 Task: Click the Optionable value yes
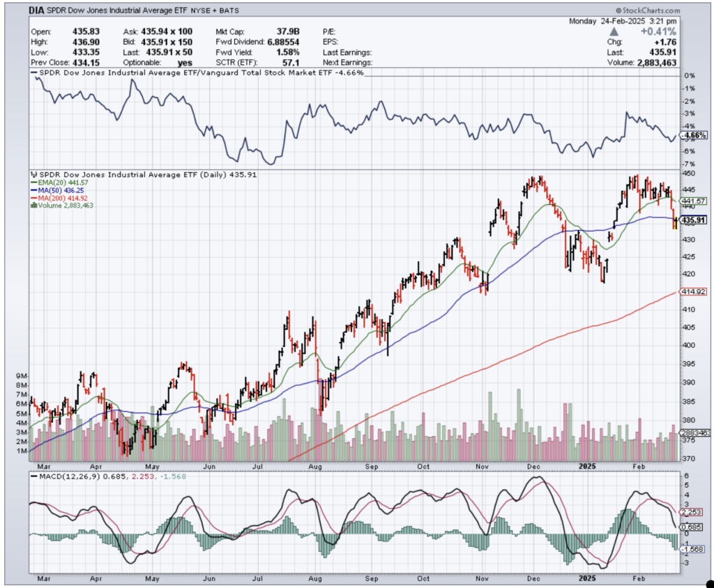185,63
